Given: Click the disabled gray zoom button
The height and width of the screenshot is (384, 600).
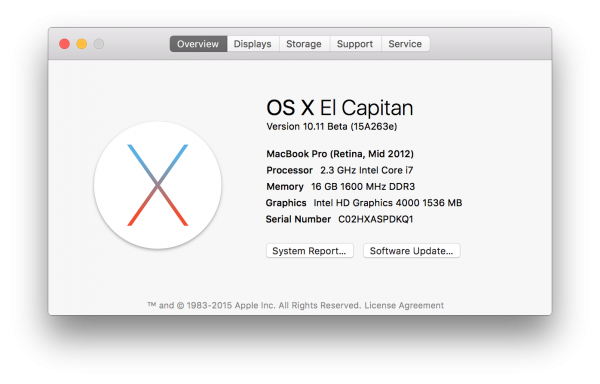Looking at the screenshot, I should (99, 44).
